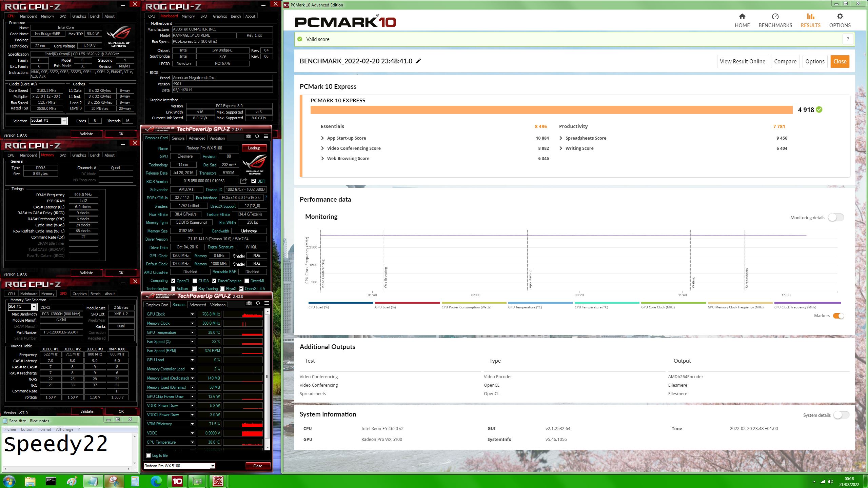Select the GPU Load (%) legend color bar
This screenshot has height=488, width=868.
coord(407,303)
